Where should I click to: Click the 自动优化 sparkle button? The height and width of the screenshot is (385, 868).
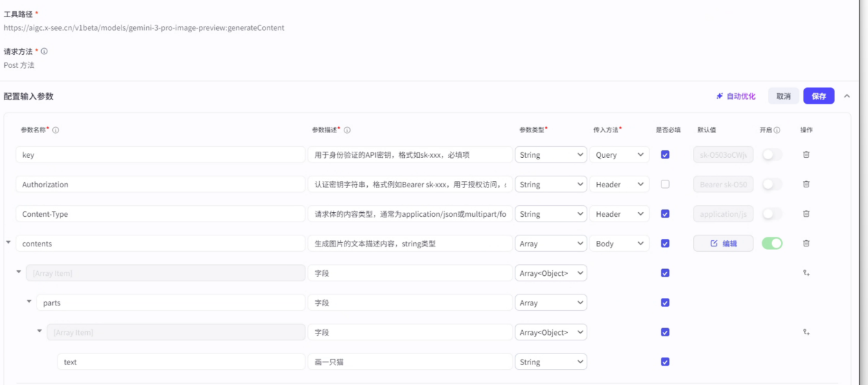736,96
